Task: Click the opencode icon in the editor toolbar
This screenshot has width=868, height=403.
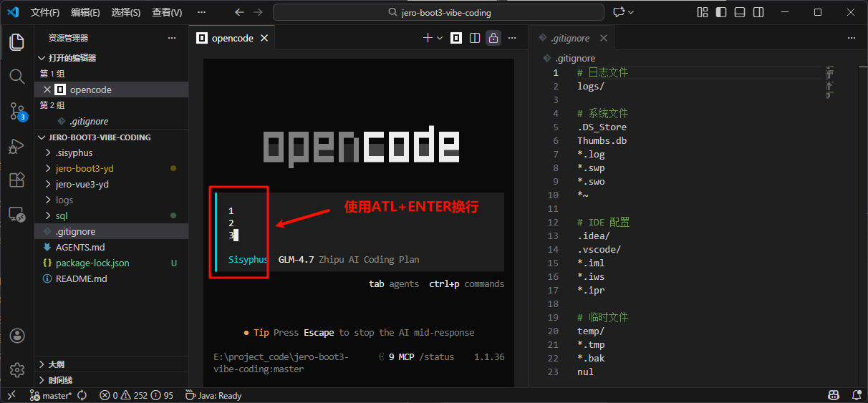Action: pos(456,38)
